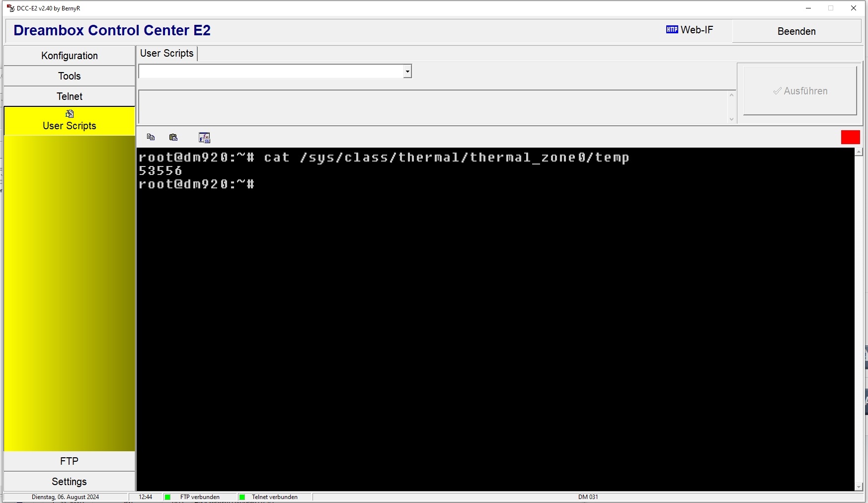
Task: Switch to the Telnet sidebar section
Action: tap(70, 96)
